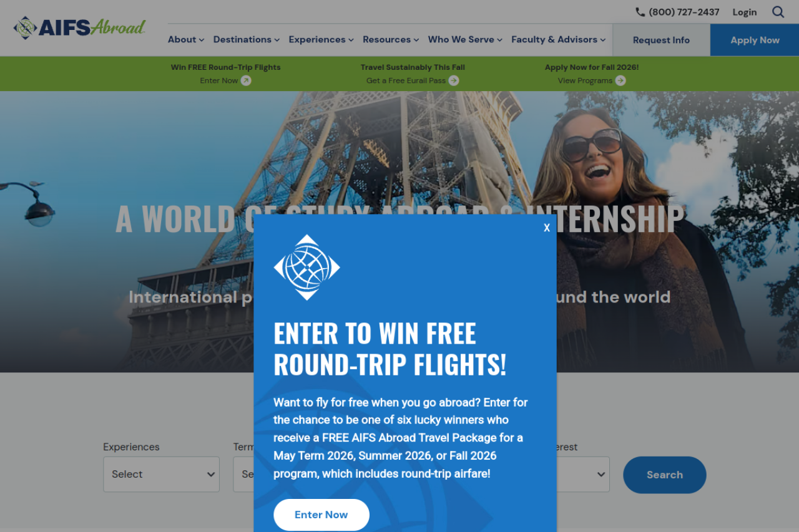
Task: Open the Who We Serve menu
Action: pyautogui.click(x=465, y=39)
